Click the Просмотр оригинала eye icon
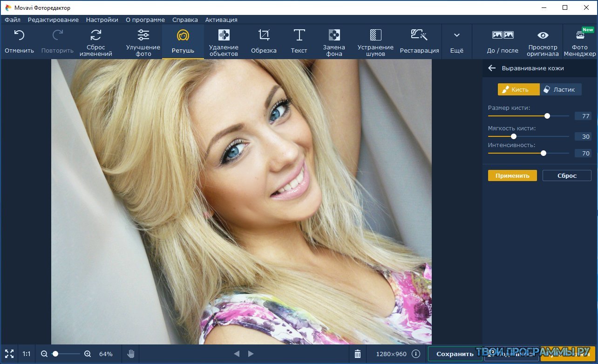Screen dimensions: 598x364 coord(543,35)
